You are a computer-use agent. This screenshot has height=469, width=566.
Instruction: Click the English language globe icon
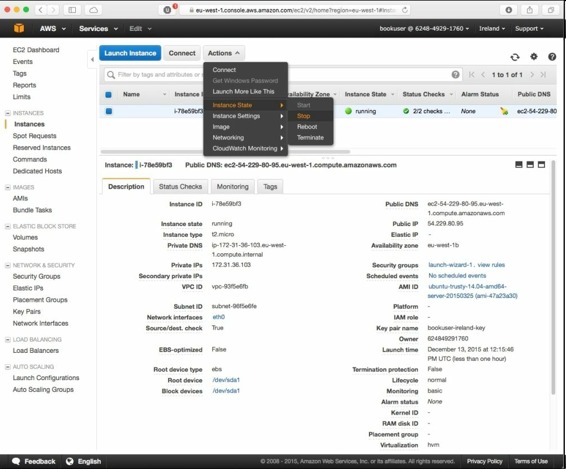(69, 461)
